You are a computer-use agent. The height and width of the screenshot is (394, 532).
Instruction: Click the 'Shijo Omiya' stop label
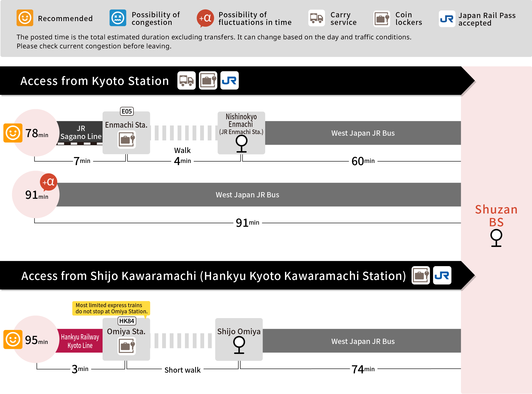(x=239, y=332)
